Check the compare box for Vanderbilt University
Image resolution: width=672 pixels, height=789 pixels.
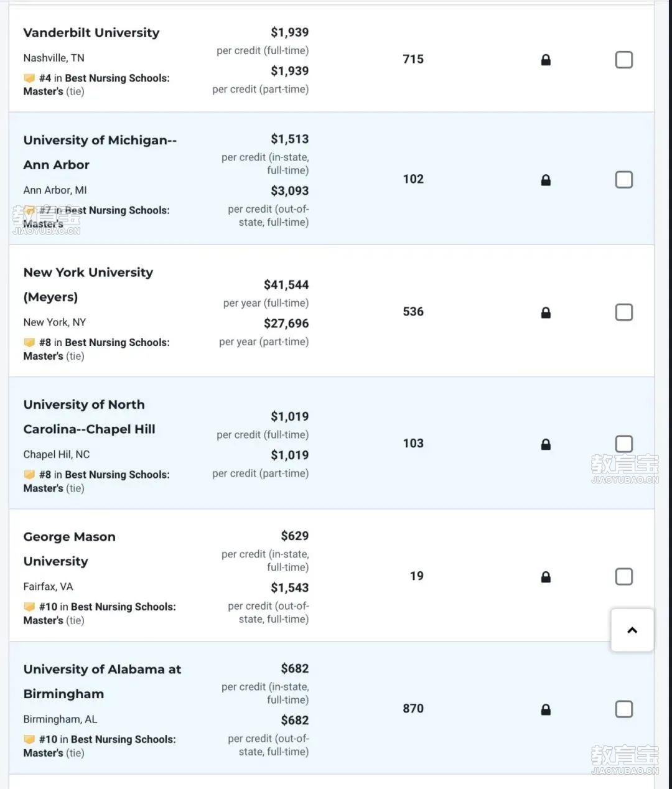coord(624,60)
